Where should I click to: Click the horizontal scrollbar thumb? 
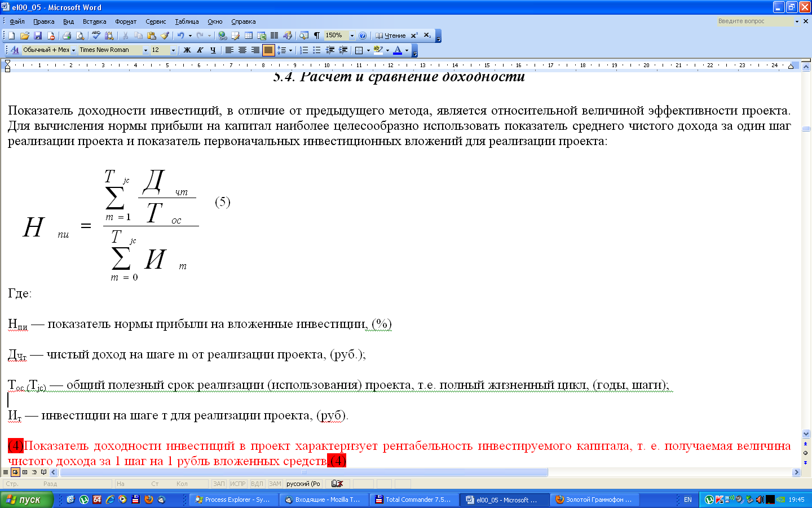coord(304,472)
